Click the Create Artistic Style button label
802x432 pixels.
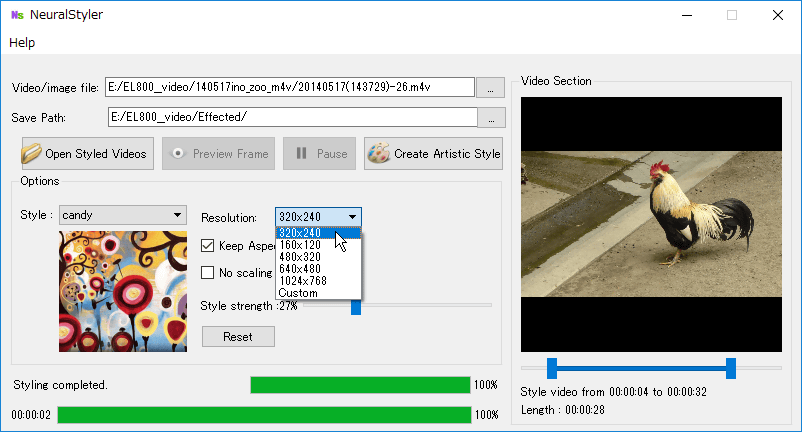(447, 154)
